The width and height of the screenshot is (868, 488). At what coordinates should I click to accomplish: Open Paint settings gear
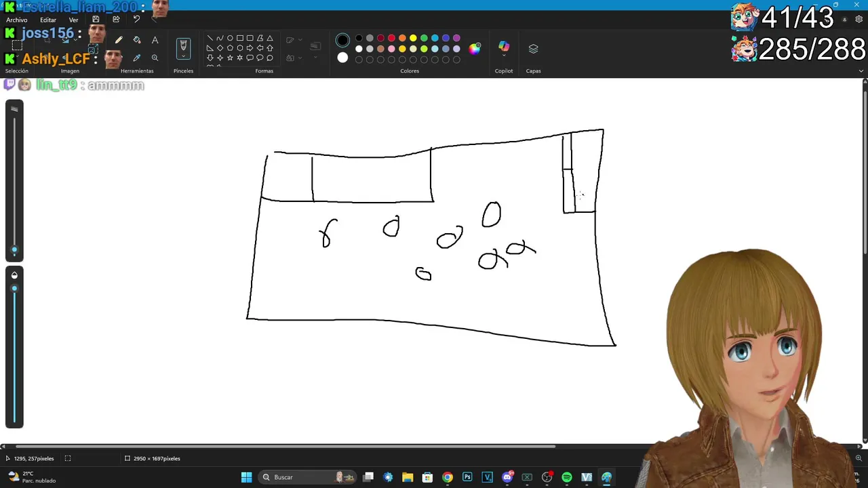point(859,20)
